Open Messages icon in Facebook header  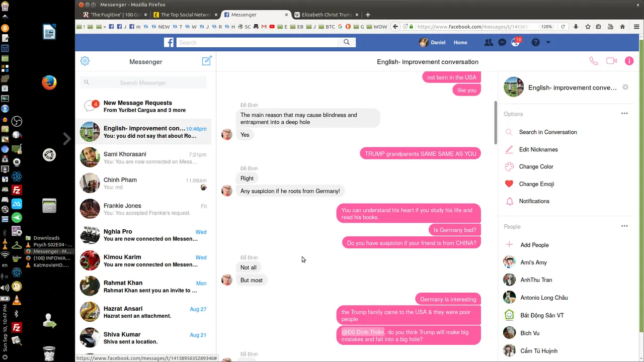(502, 42)
